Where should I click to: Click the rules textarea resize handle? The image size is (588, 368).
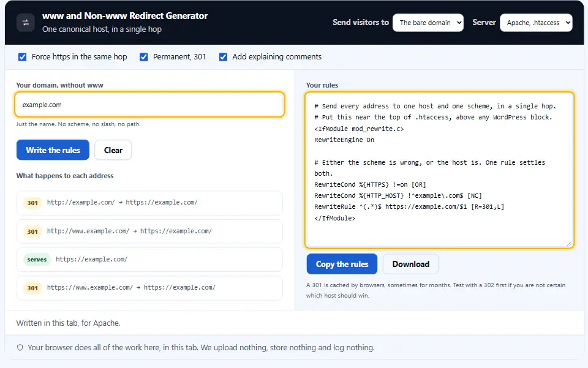pyautogui.click(x=569, y=244)
